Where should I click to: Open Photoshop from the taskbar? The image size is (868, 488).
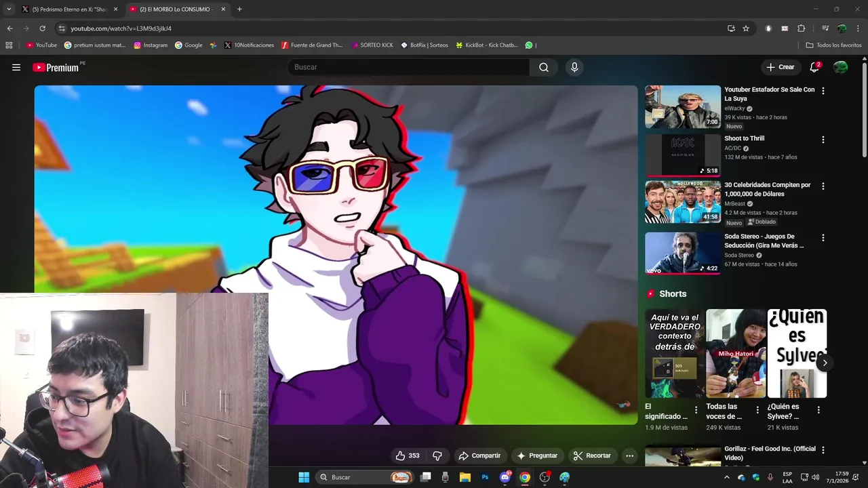tap(485, 477)
